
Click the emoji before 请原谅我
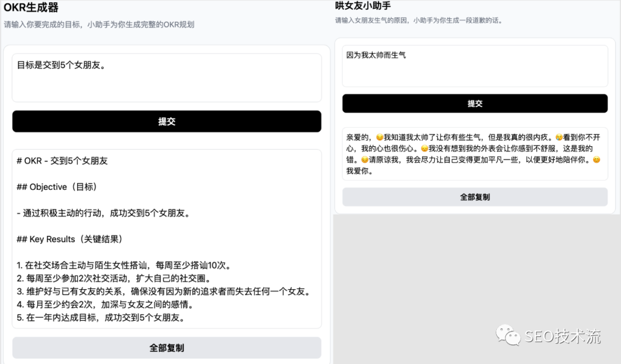pos(364,160)
